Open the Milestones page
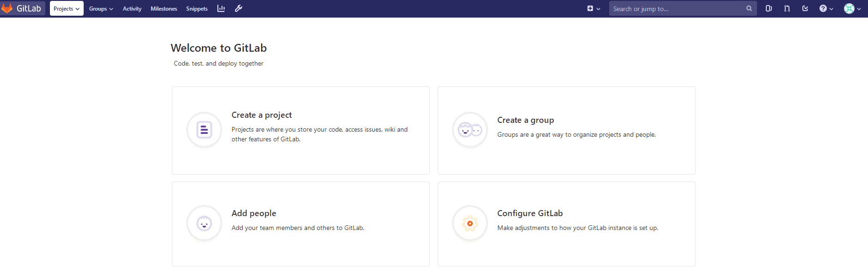868x272 pixels. tap(164, 8)
